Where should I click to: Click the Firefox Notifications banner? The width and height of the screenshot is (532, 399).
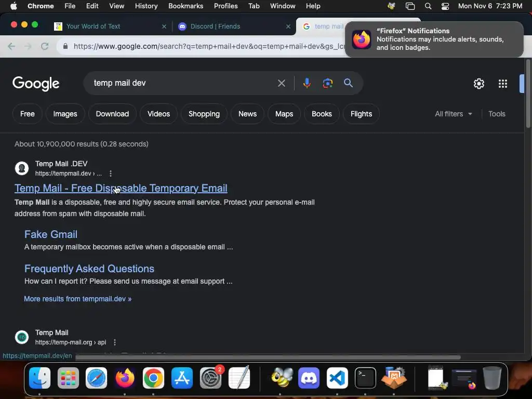click(434, 39)
